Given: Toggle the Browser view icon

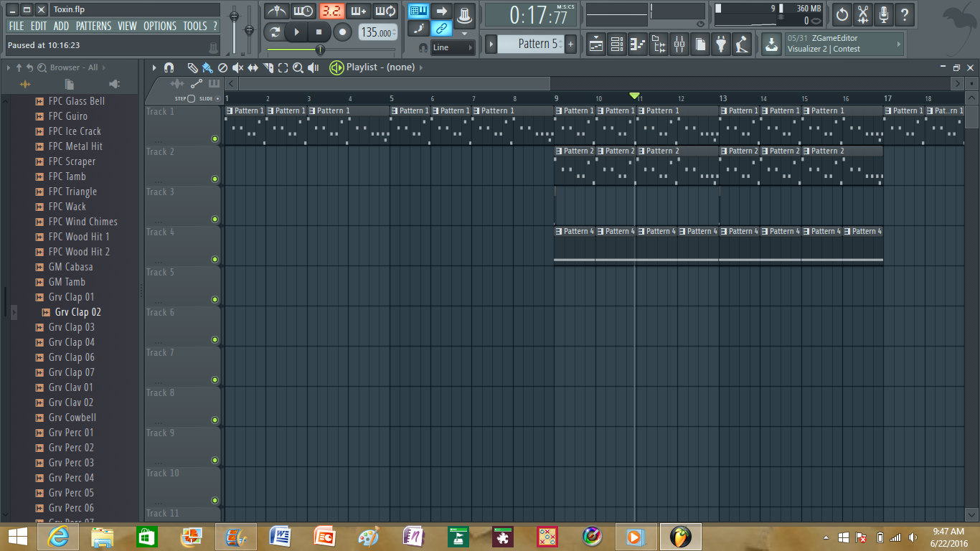Looking at the screenshot, I should pos(659,44).
